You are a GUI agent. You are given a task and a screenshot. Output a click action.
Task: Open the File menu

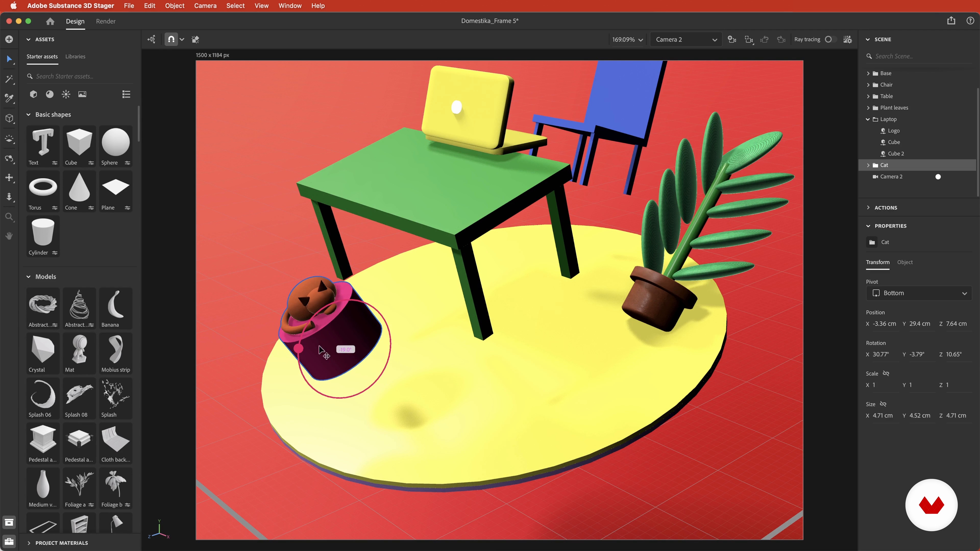point(129,6)
